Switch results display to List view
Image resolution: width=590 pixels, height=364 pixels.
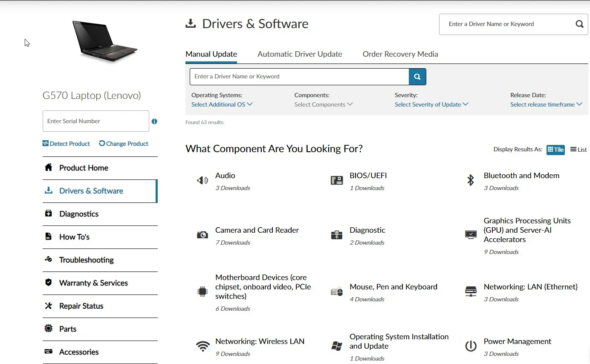tap(578, 150)
